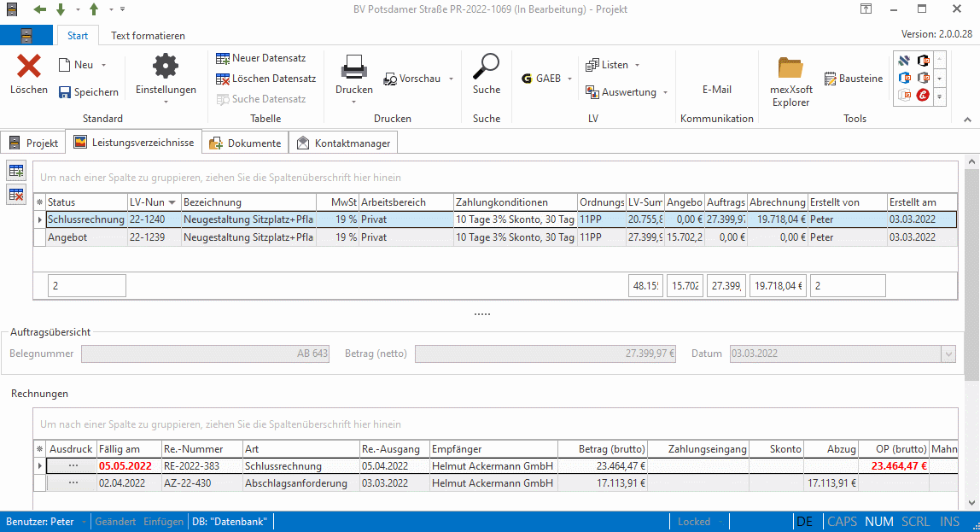Viewport: 980px width, 532px height.
Task: Click the Betrag (netto) field
Action: 545,354
